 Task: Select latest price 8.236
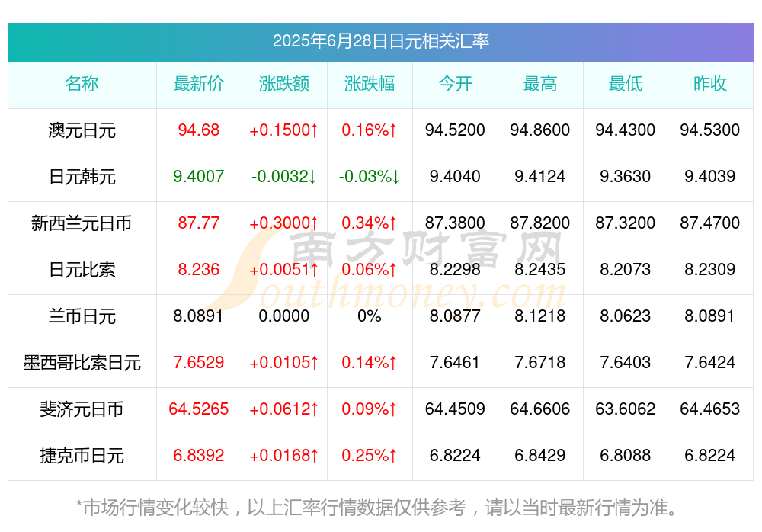(x=199, y=269)
